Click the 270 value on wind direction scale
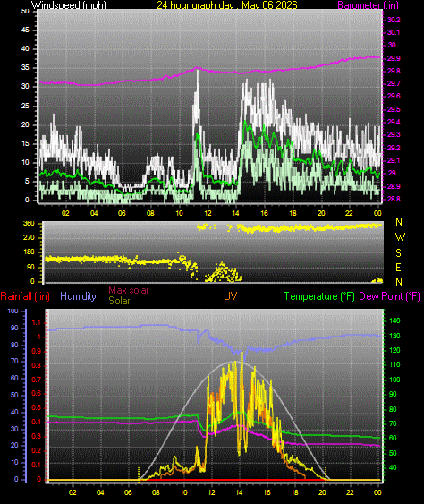 (x=29, y=238)
